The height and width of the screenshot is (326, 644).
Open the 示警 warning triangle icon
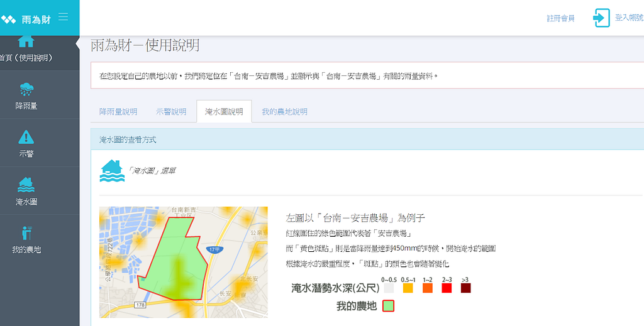26,137
